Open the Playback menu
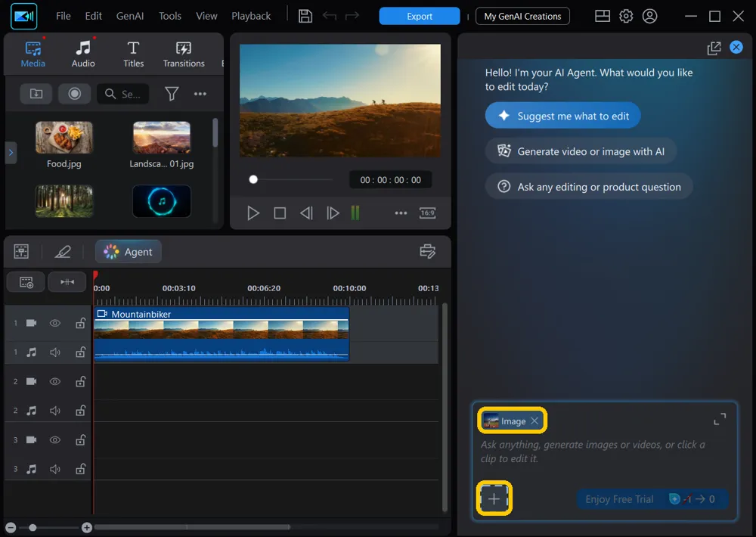The height and width of the screenshot is (537, 756). [x=251, y=16]
